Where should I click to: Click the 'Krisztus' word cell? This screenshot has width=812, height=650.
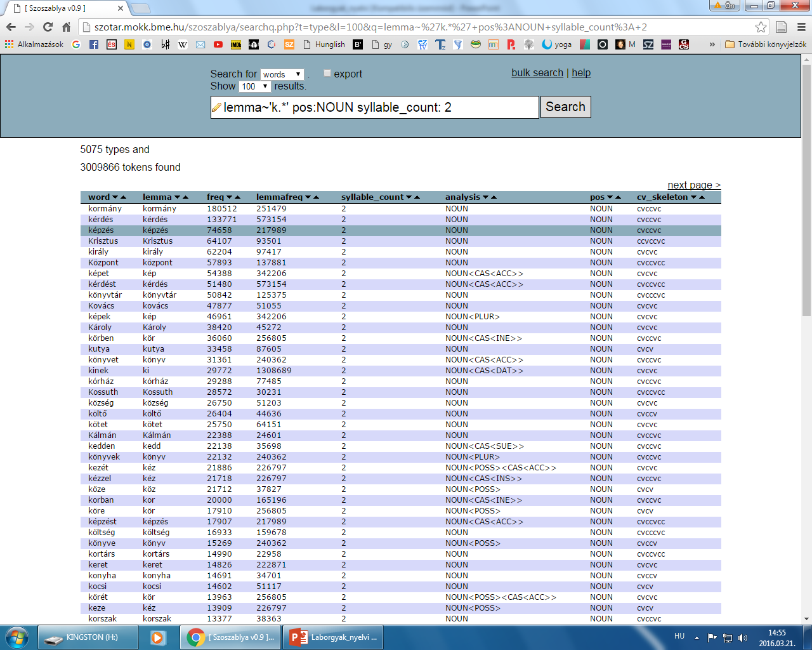[103, 241]
